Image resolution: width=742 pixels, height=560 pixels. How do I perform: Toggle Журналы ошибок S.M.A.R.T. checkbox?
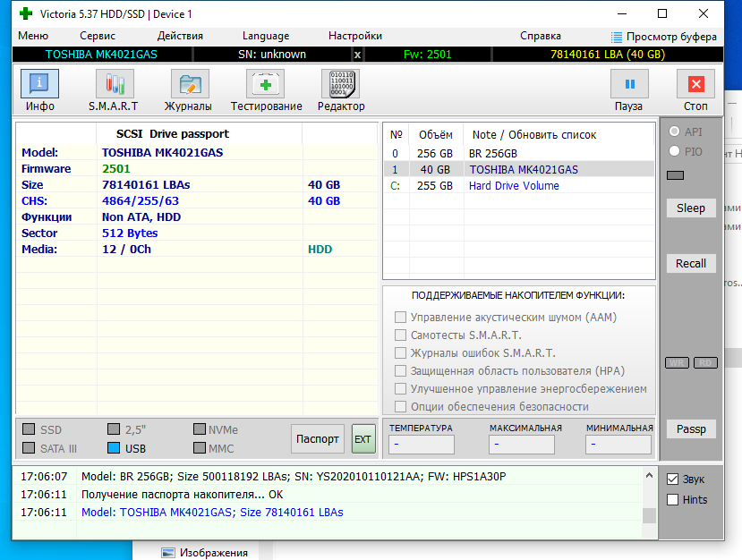[400, 352]
